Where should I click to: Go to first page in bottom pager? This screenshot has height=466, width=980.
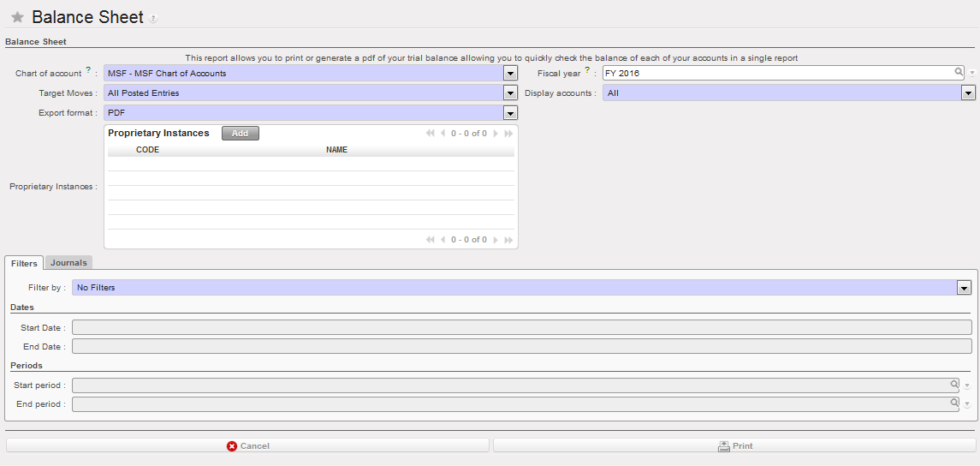click(430, 240)
